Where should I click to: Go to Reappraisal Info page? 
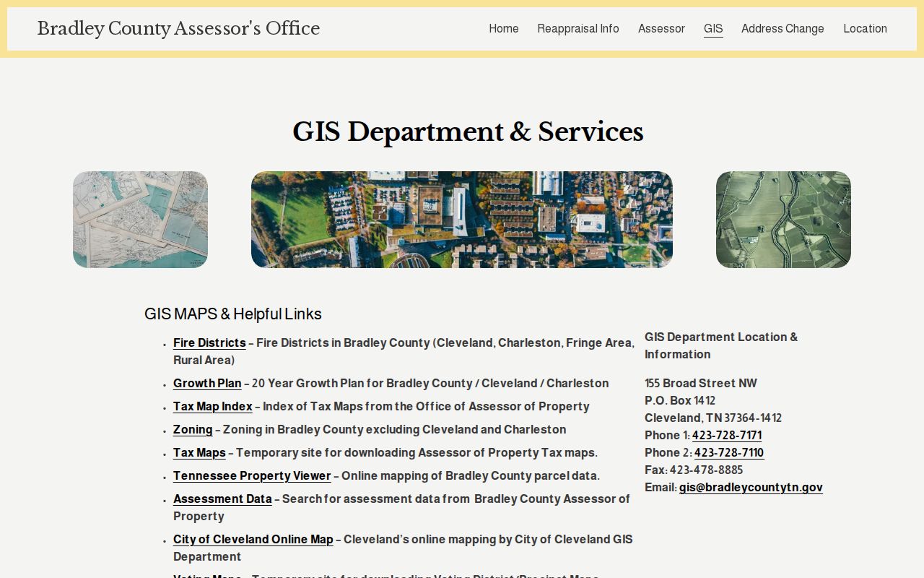pos(578,29)
